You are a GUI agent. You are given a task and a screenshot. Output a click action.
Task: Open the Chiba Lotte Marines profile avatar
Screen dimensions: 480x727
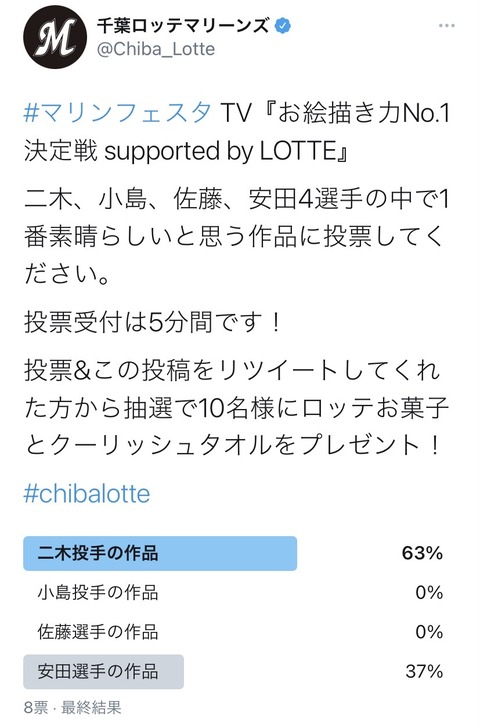tap(55, 38)
